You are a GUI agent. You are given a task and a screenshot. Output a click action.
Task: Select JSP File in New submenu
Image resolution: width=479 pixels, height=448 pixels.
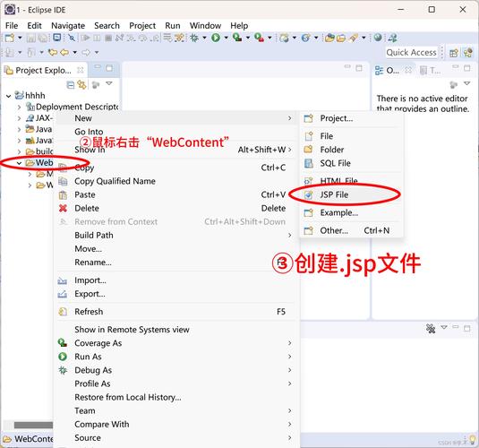[351, 194]
